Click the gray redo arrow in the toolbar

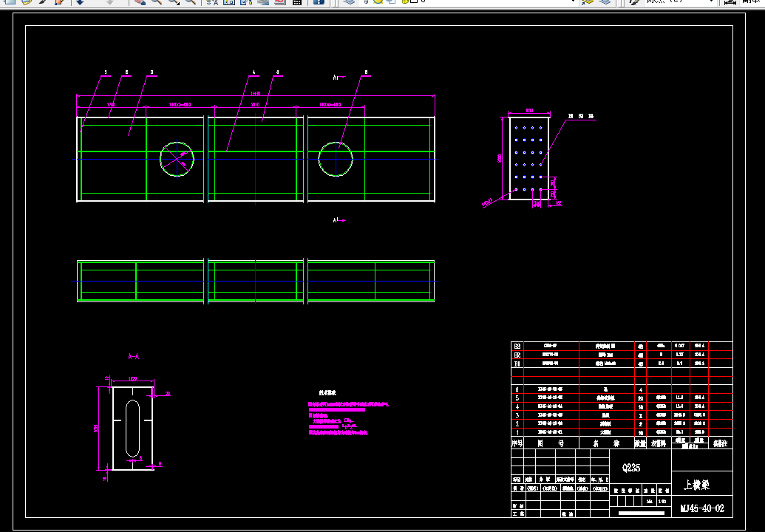pyautogui.click(x=110, y=2)
